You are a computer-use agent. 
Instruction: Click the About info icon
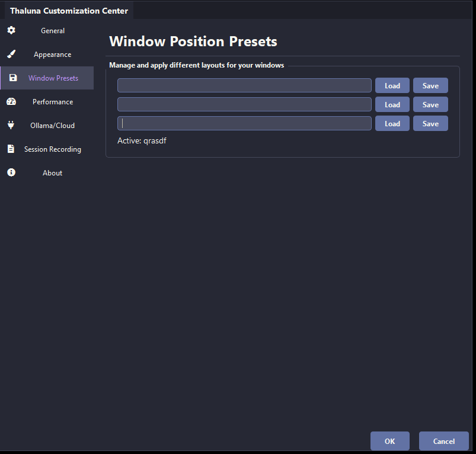click(x=11, y=172)
